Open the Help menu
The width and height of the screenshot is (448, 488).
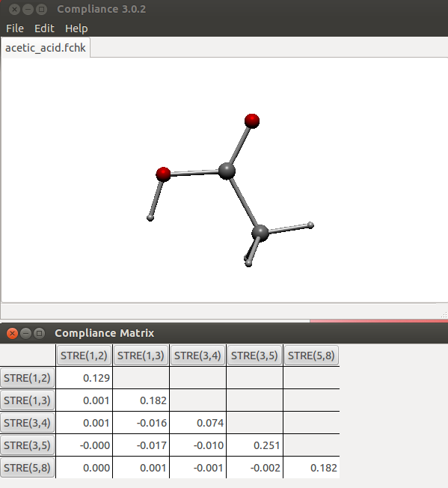pyautogui.click(x=76, y=28)
